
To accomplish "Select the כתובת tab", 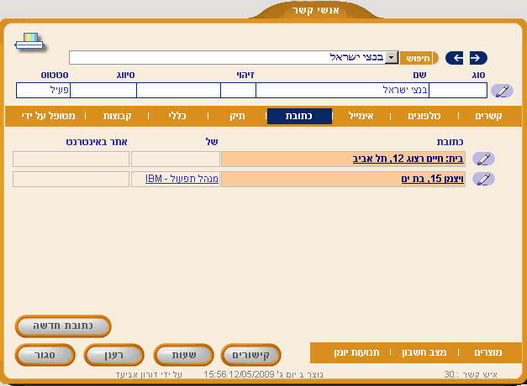I will [x=299, y=116].
